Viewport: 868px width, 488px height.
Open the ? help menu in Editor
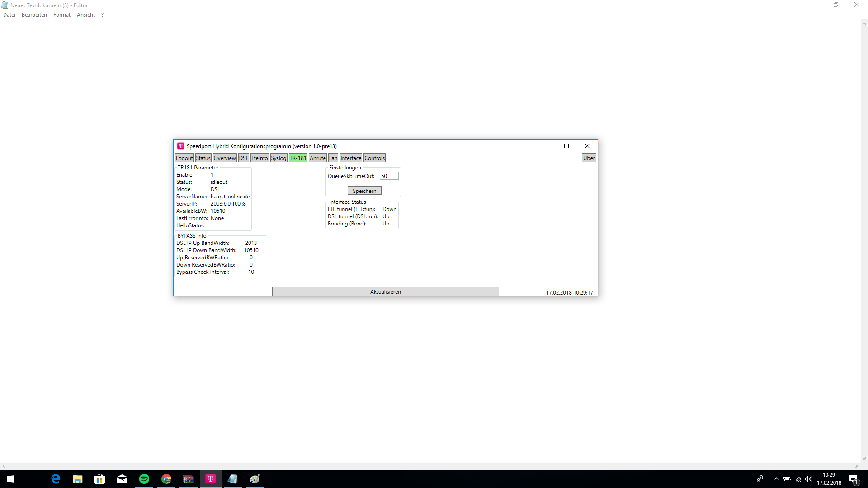tap(103, 15)
